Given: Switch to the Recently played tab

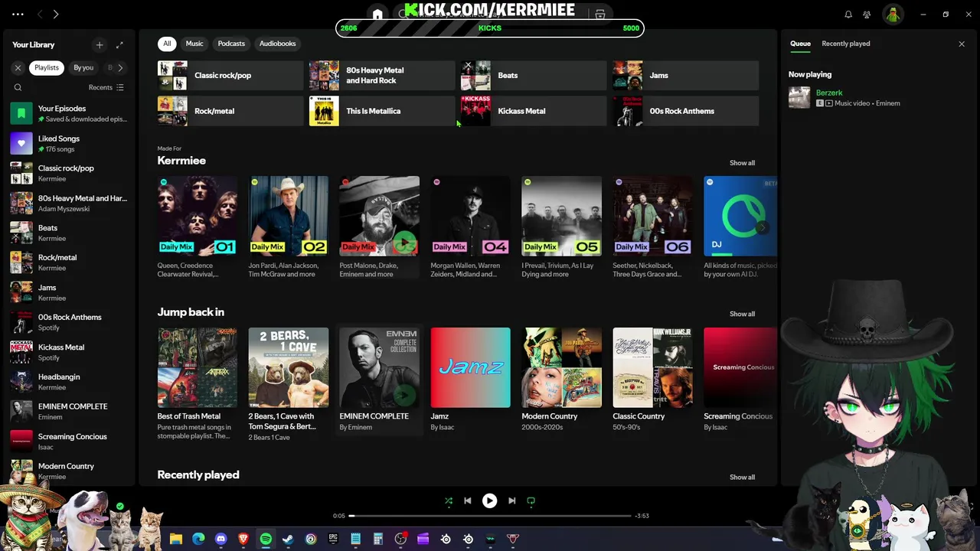Looking at the screenshot, I should coord(845,44).
